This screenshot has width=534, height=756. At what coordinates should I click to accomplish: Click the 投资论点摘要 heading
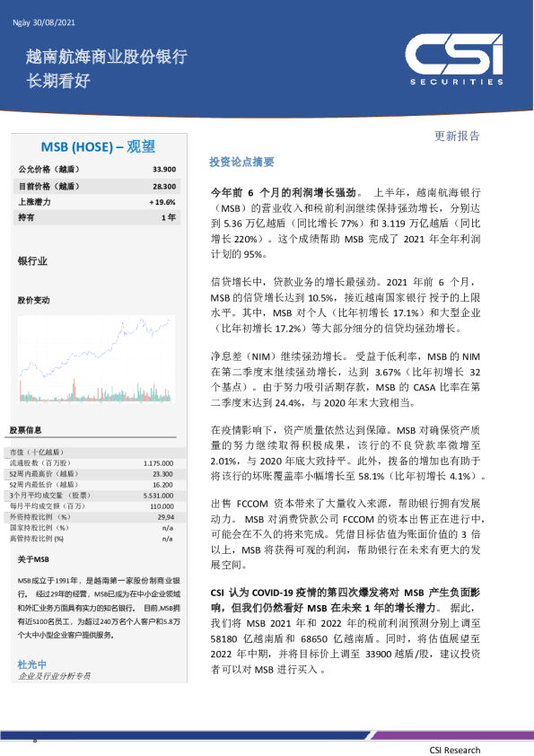[242, 162]
